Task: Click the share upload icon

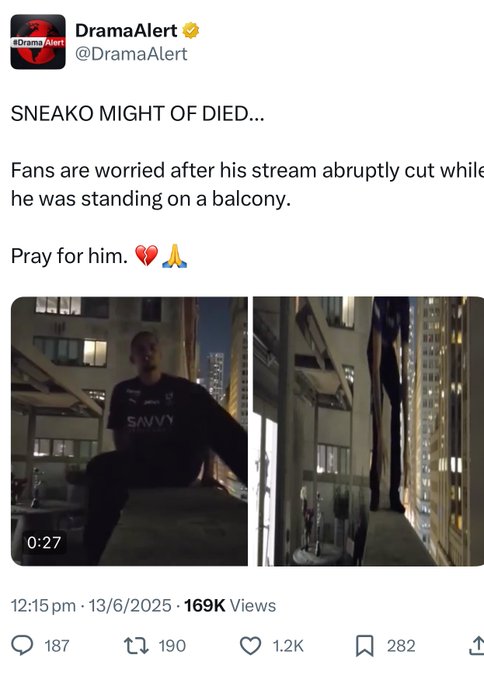Action: [476, 645]
